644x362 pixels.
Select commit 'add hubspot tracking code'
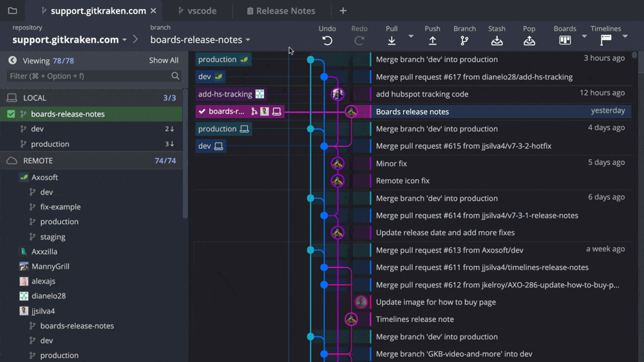422,94
